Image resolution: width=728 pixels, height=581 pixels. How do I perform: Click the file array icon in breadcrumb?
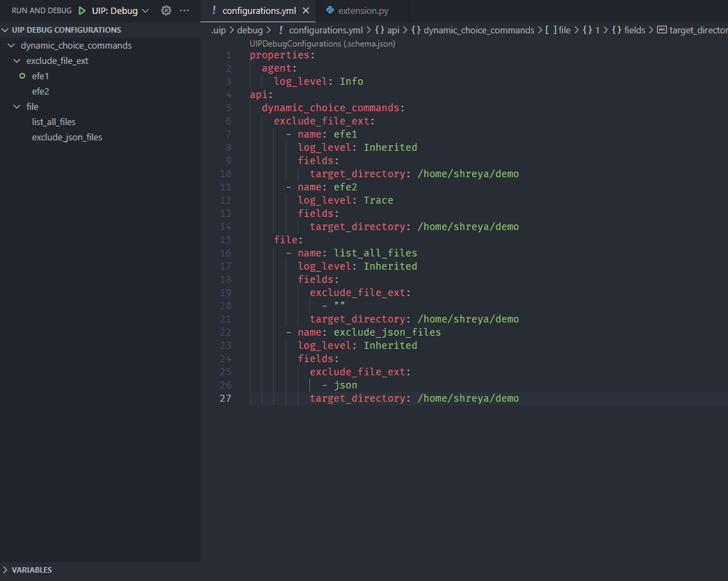[x=551, y=31]
